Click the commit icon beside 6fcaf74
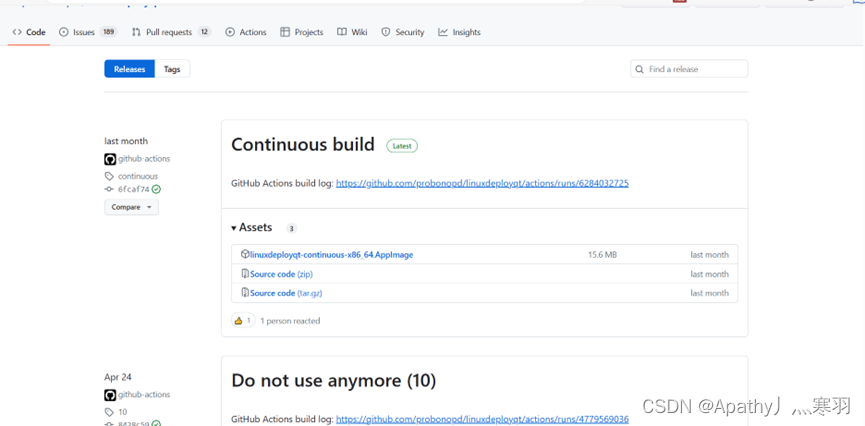Viewport: 865px width, 426px height. tap(109, 189)
